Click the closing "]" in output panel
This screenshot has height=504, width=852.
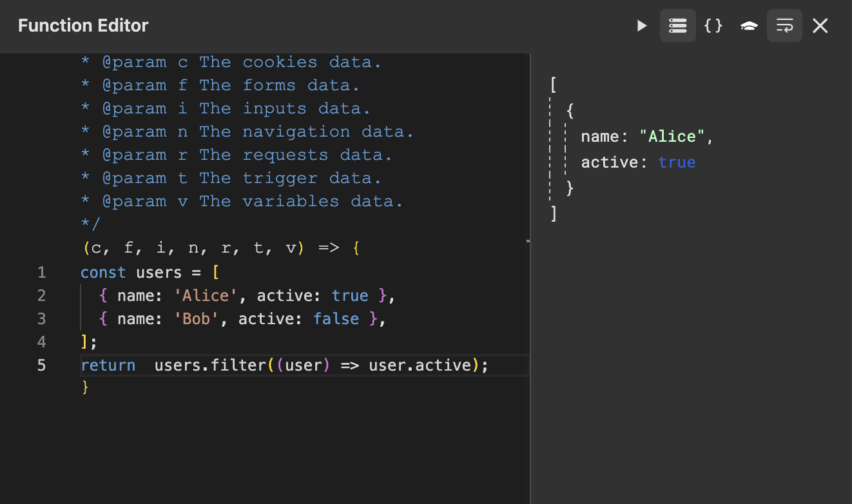(554, 213)
